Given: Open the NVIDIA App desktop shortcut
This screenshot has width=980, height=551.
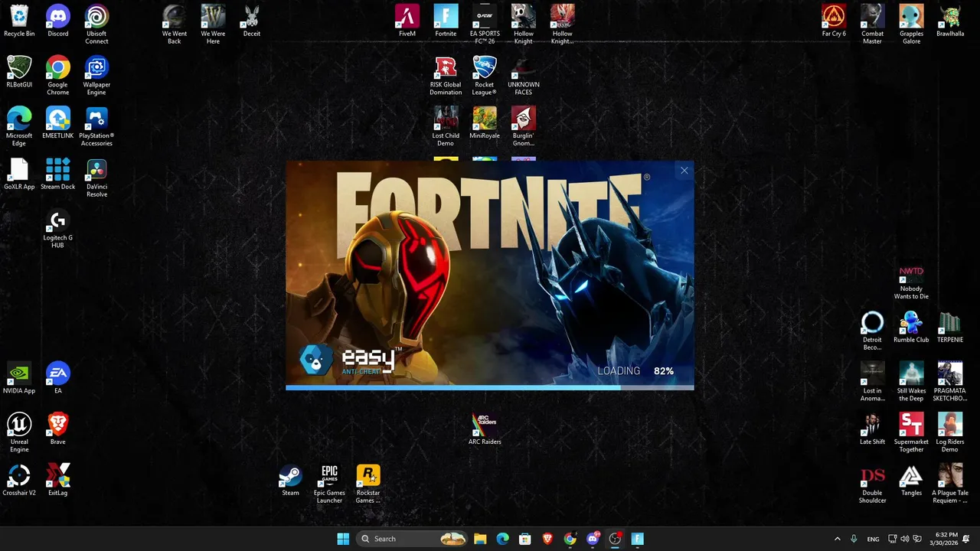Looking at the screenshot, I should [19, 378].
